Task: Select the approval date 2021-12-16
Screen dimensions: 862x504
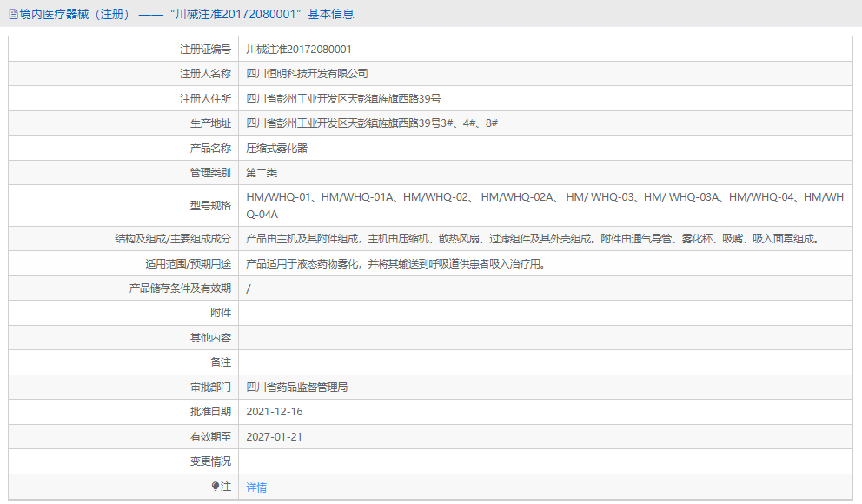Action: (275, 412)
